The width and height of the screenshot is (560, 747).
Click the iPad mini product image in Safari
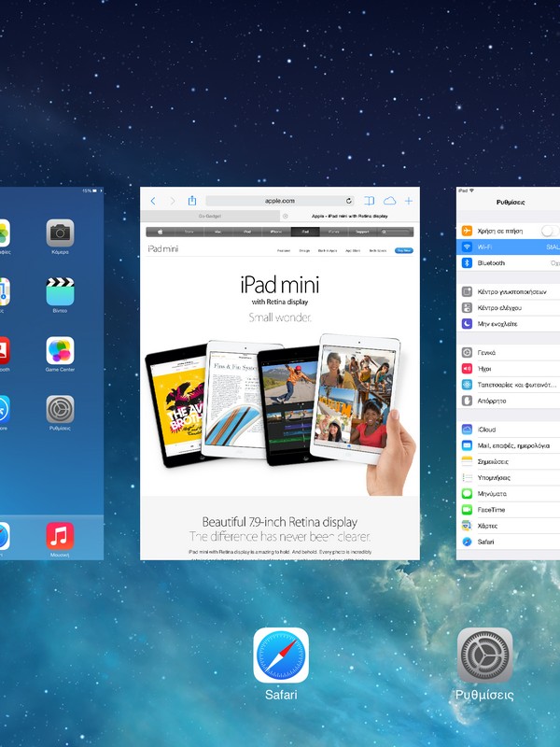click(x=280, y=414)
